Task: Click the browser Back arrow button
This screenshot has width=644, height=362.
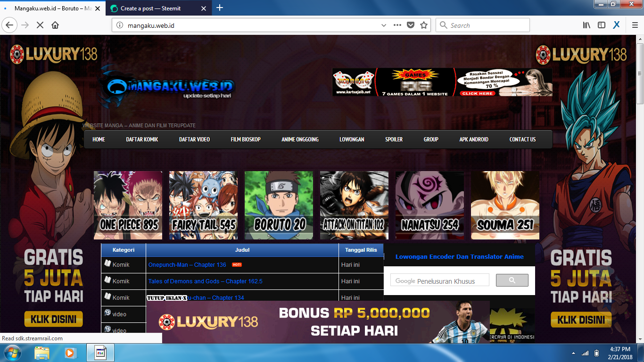Action: (x=9, y=25)
